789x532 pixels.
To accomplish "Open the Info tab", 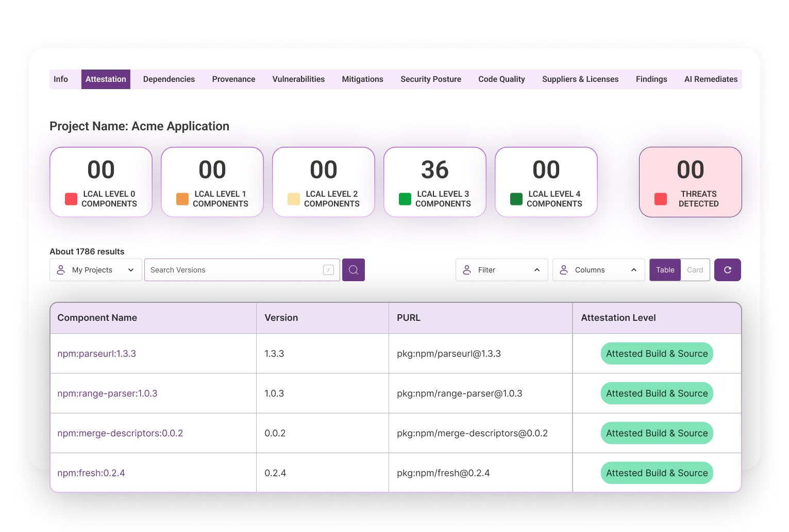I will pos(61,79).
